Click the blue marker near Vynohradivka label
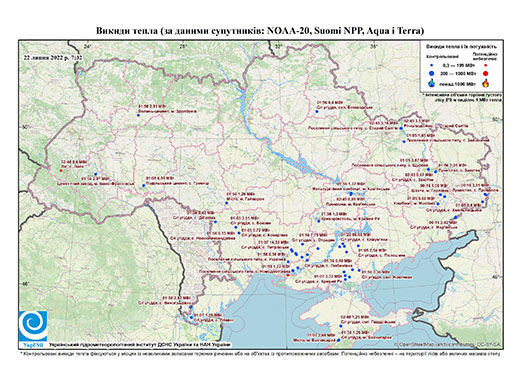This screenshot has width=520, height=368. tap(191, 307)
